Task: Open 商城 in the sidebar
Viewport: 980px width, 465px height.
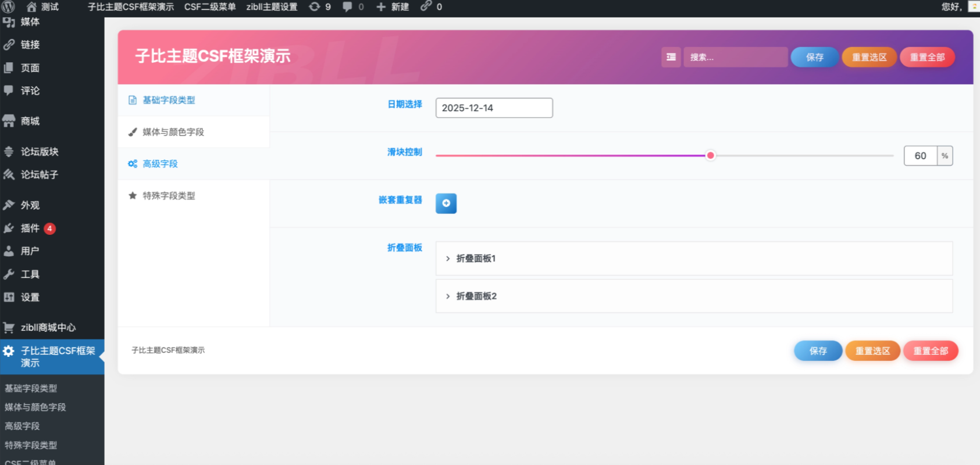Action: (52, 121)
